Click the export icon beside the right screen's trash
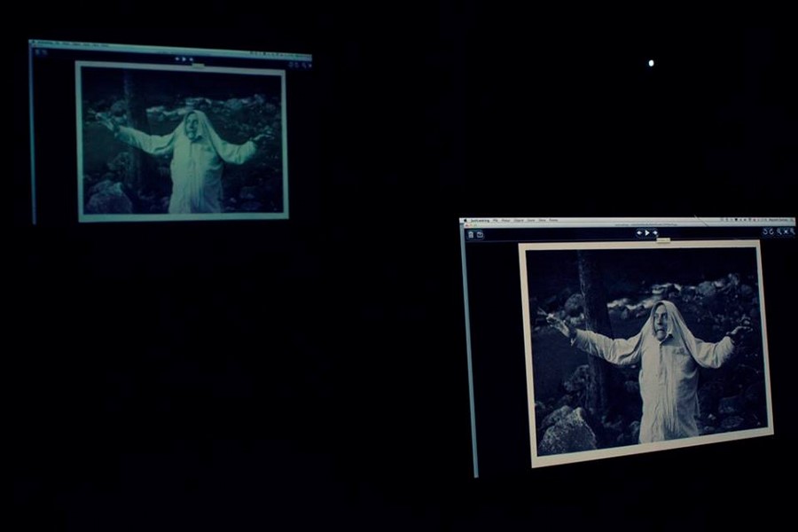Screen dimensions: 798x532 pyautogui.click(x=480, y=235)
